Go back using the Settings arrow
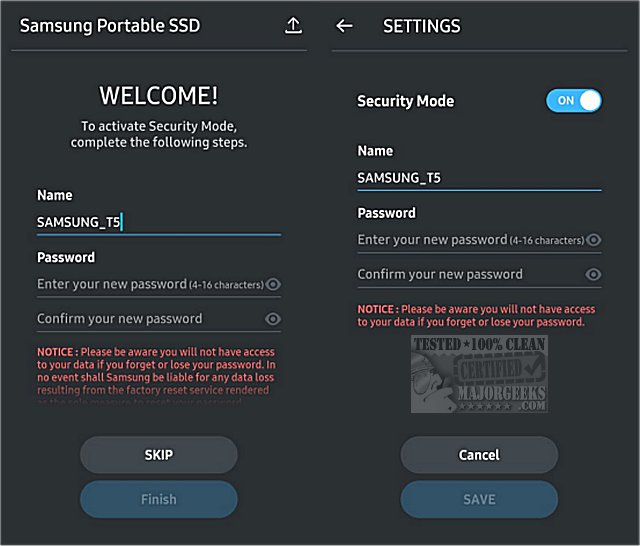Image resolution: width=640 pixels, height=546 pixels. coord(345,26)
